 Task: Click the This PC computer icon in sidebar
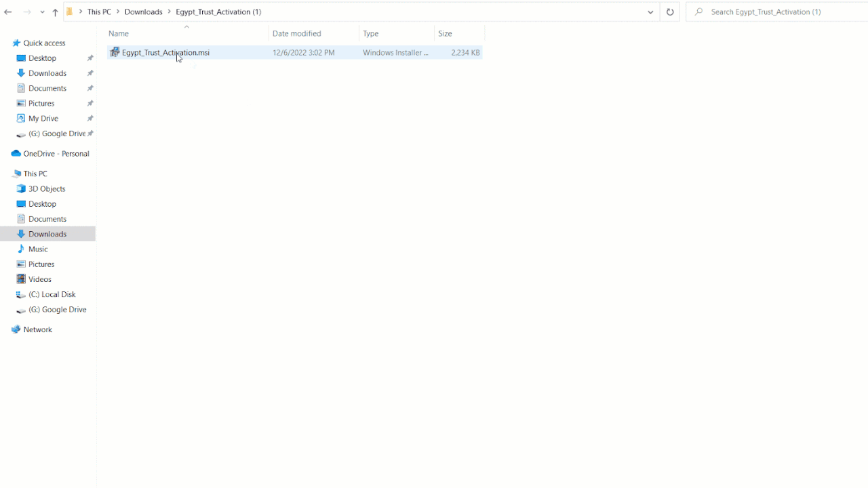click(x=16, y=174)
